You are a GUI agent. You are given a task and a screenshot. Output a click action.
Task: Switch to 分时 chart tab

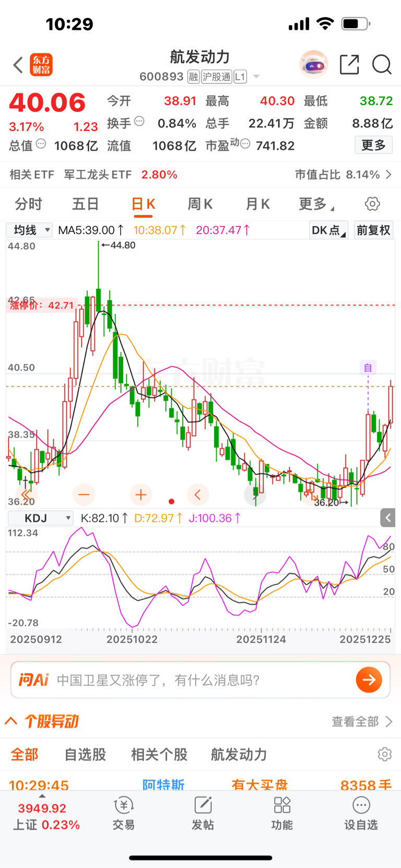pyautogui.click(x=28, y=204)
